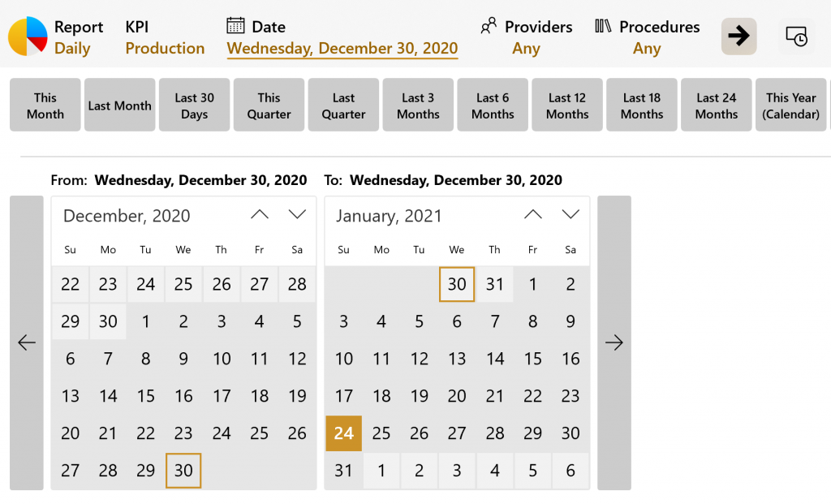Go to previous month in January calendar
Image resolution: width=831 pixels, height=504 pixels.
pos(532,215)
